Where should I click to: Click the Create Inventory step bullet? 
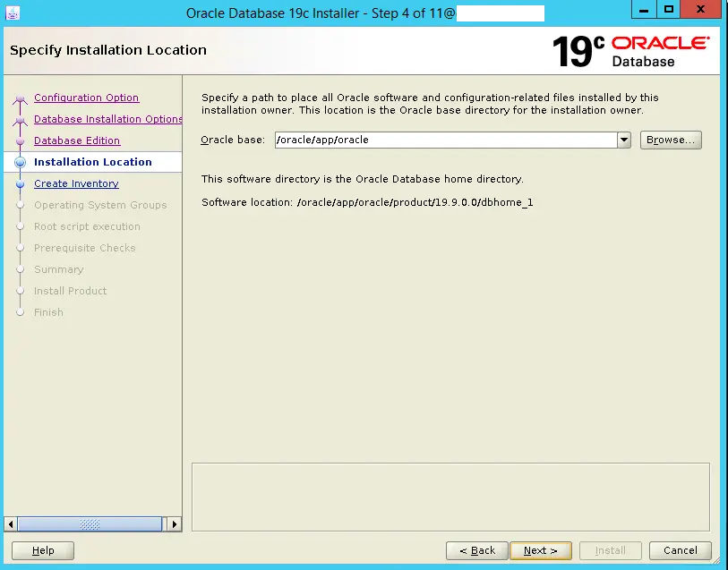click(x=20, y=183)
